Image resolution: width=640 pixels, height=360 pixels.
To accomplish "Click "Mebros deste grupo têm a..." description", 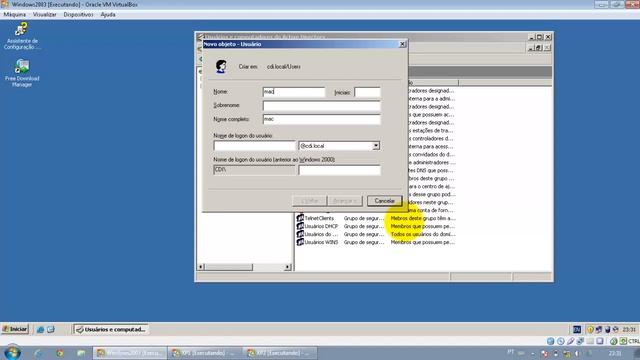I will [x=423, y=218].
